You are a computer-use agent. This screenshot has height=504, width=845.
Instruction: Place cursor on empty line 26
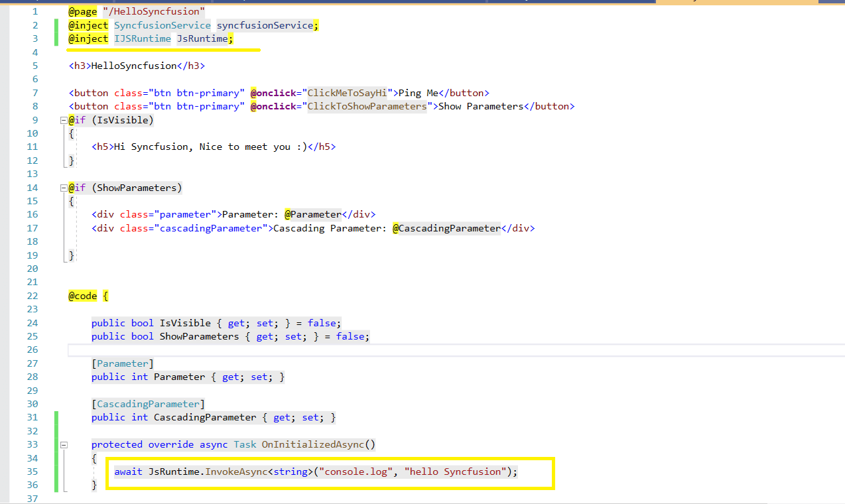click(398, 349)
